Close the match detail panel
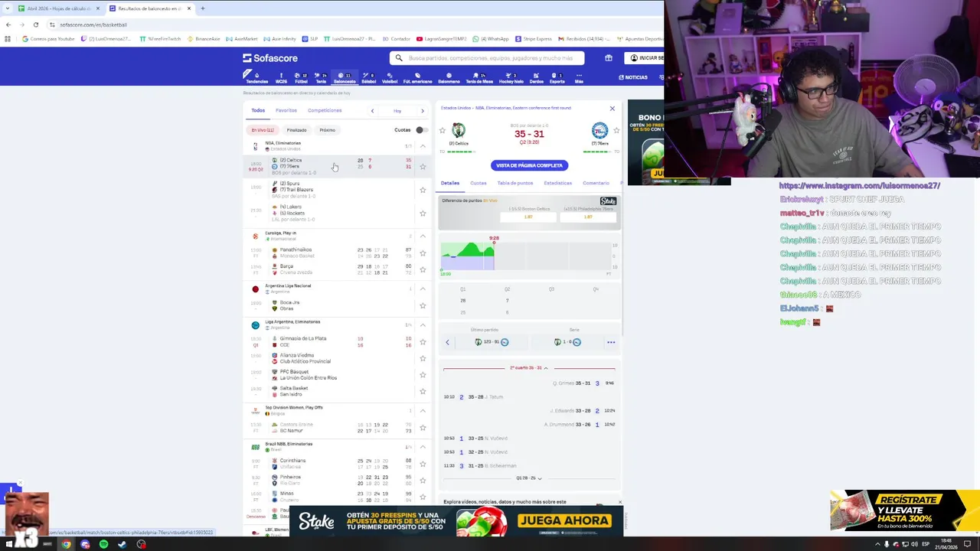980x551 pixels. (x=612, y=109)
